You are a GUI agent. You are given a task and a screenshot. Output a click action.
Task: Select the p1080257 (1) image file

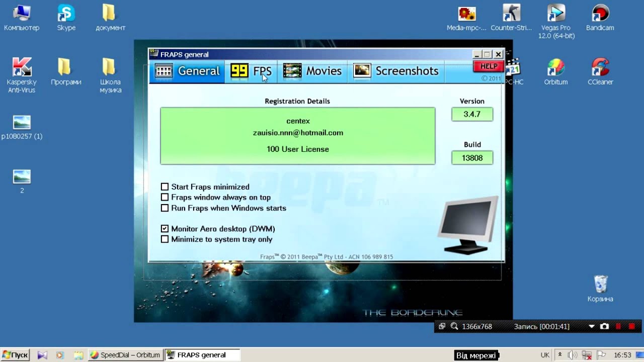[22, 128]
